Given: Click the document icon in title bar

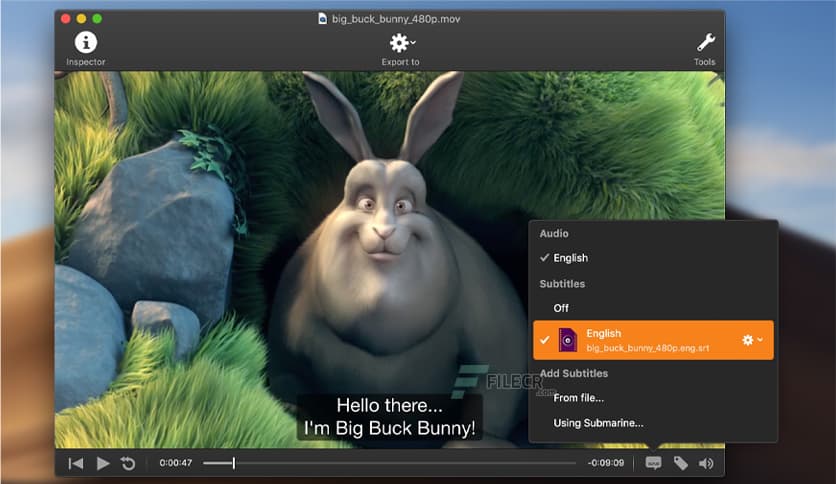Looking at the screenshot, I should coord(323,19).
